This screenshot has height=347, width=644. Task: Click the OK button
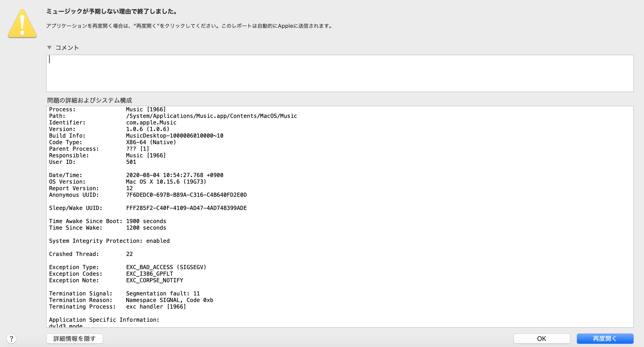pyautogui.click(x=541, y=338)
